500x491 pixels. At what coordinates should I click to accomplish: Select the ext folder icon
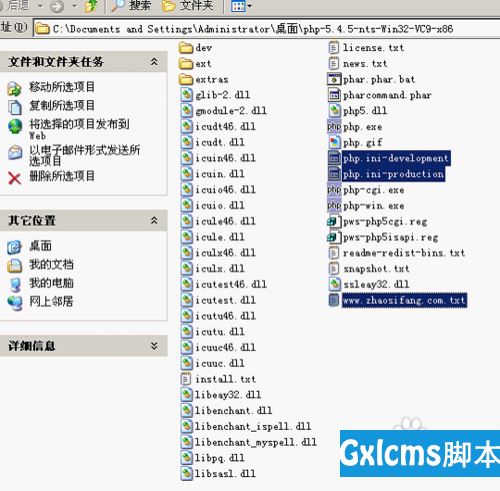pyautogui.click(x=186, y=63)
